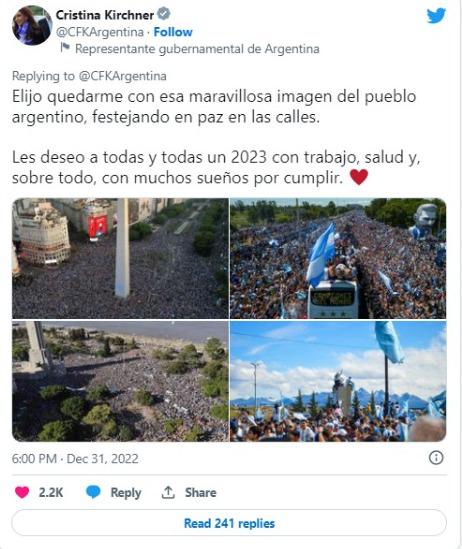Viewport: 462px width, 549px height.
Task: Follow the @CFKArgentina account
Action: click(173, 32)
